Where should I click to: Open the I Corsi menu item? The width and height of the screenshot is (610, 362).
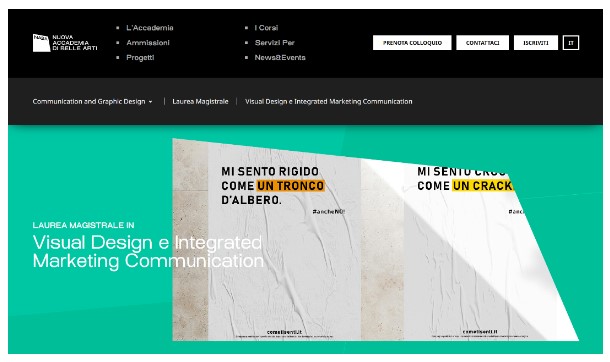(266, 28)
